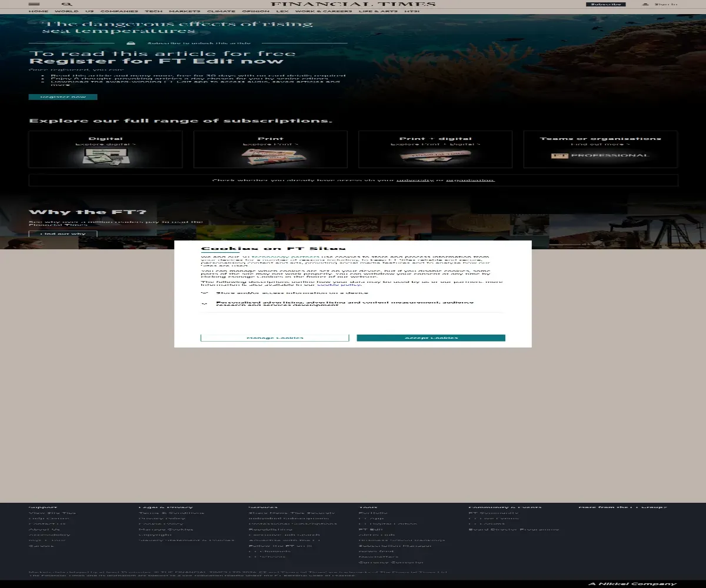The width and height of the screenshot is (706, 588).
Task: Open 'Help Centre' footer link
Action: [x=49, y=518]
